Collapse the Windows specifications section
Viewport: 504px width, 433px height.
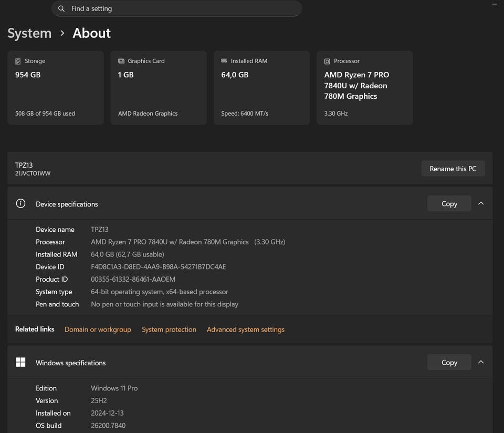(x=481, y=363)
